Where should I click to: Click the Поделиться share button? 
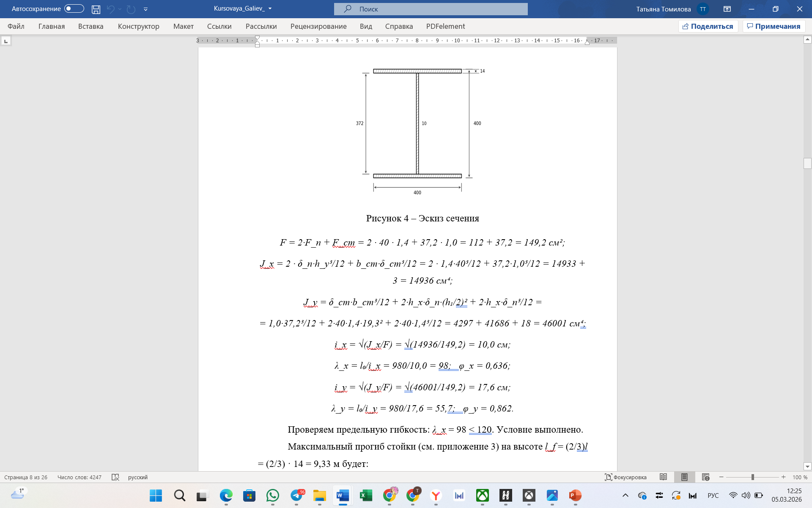coord(708,26)
